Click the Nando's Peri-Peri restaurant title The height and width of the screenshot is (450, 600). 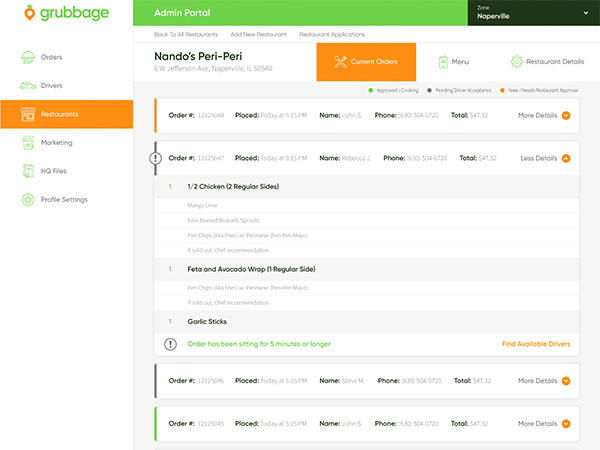[x=198, y=56]
